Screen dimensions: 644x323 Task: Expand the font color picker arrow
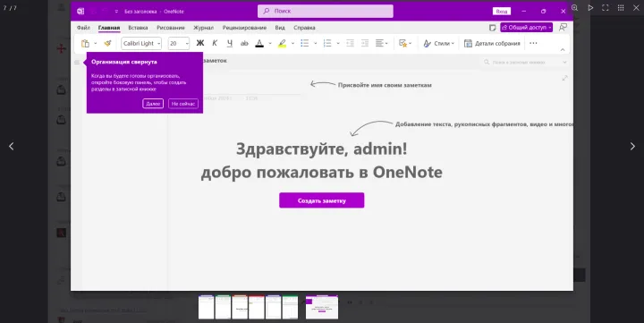(x=270, y=43)
